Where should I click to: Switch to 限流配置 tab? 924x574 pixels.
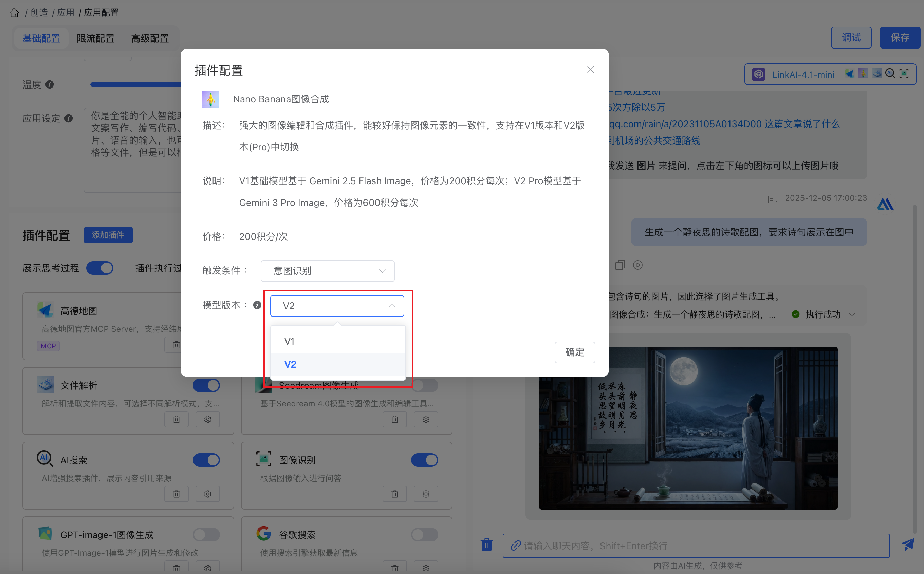[x=95, y=38]
